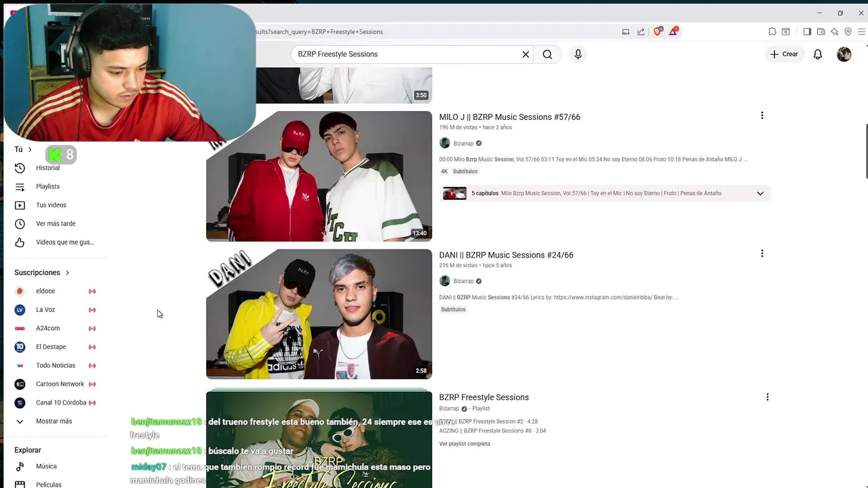Screen dimensions: 868x488
Task: Click the El Destape channel icon
Action: pos(20,347)
